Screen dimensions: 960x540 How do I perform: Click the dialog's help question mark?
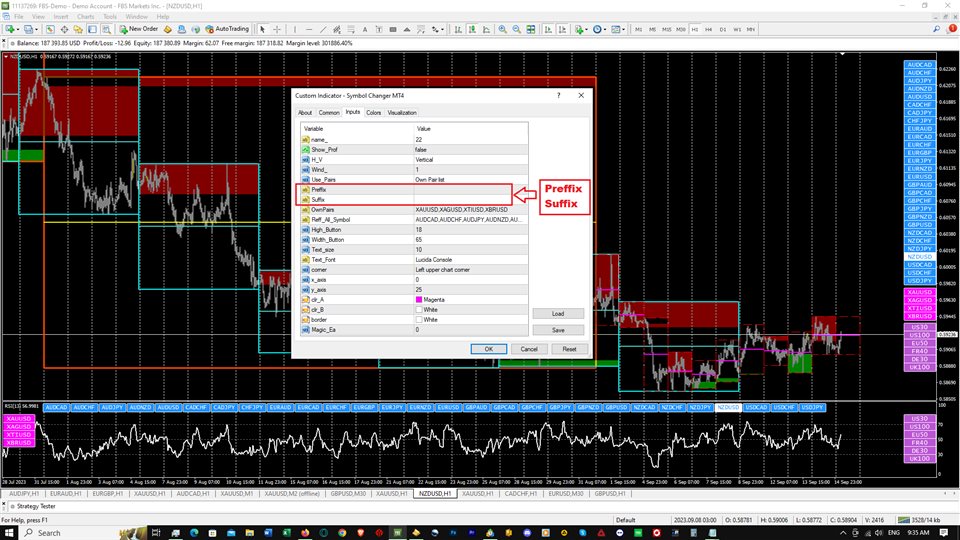[x=558, y=96]
